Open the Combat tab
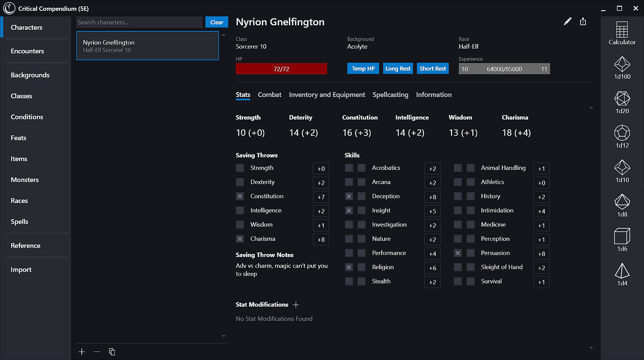Viewport: 644px width, 360px height. pyautogui.click(x=269, y=95)
